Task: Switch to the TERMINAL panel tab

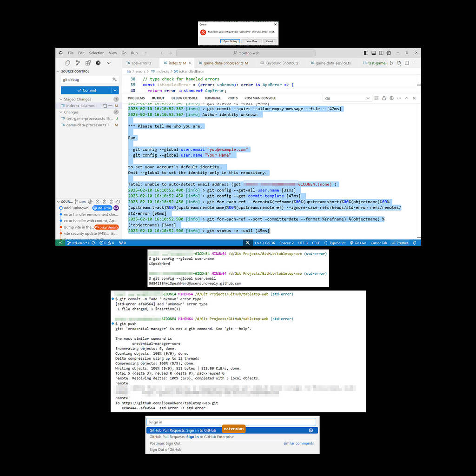Action: (x=212, y=98)
